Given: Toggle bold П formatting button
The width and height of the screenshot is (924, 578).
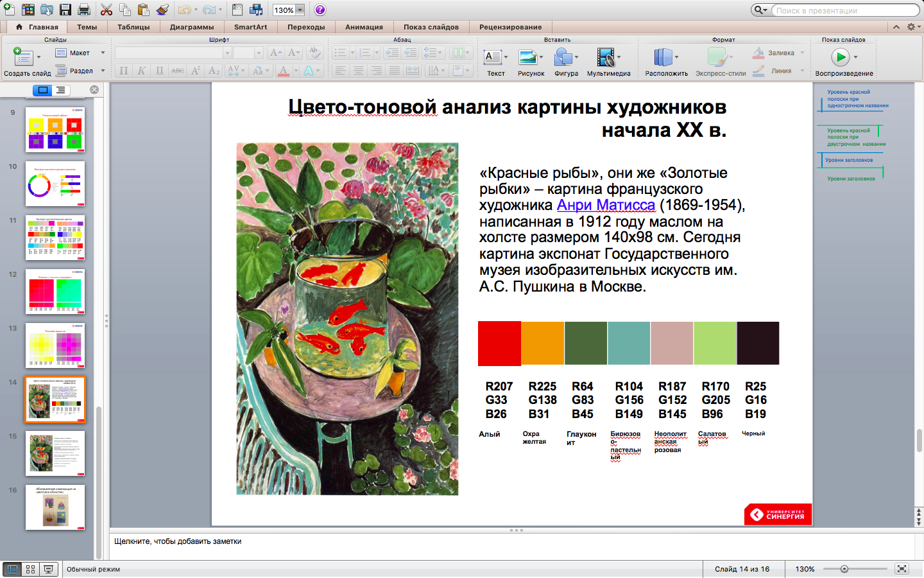Looking at the screenshot, I should click(x=124, y=71).
